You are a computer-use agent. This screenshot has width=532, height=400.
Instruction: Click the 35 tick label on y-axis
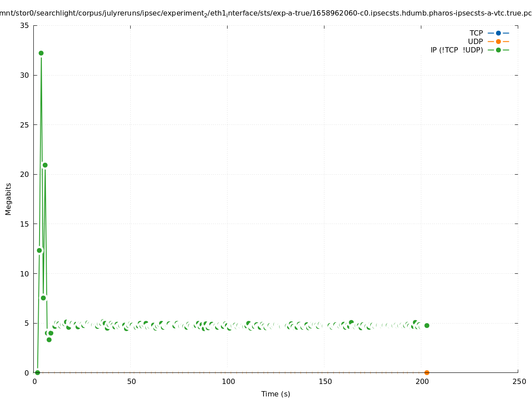pyautogui.click(x=24, y=25)
